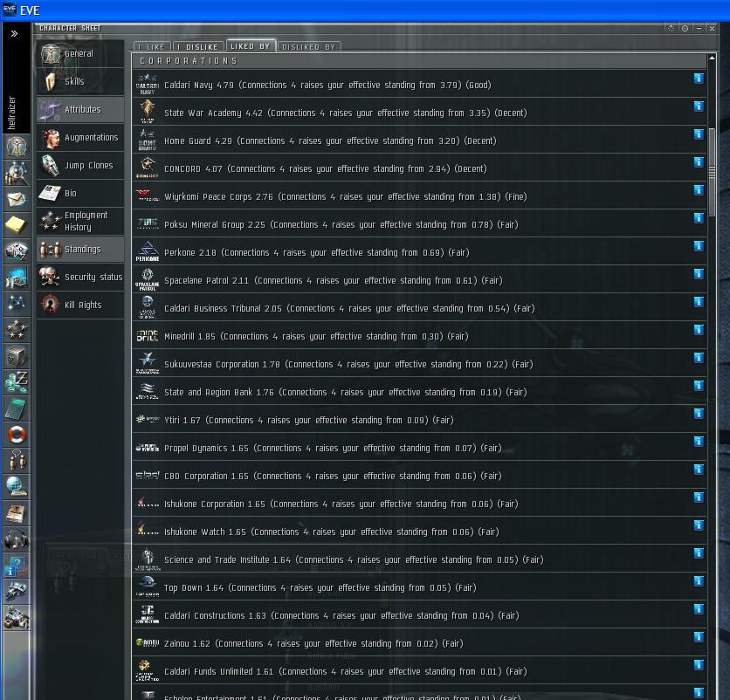Open the mail envelope sidebar icon

click(17, 199)
